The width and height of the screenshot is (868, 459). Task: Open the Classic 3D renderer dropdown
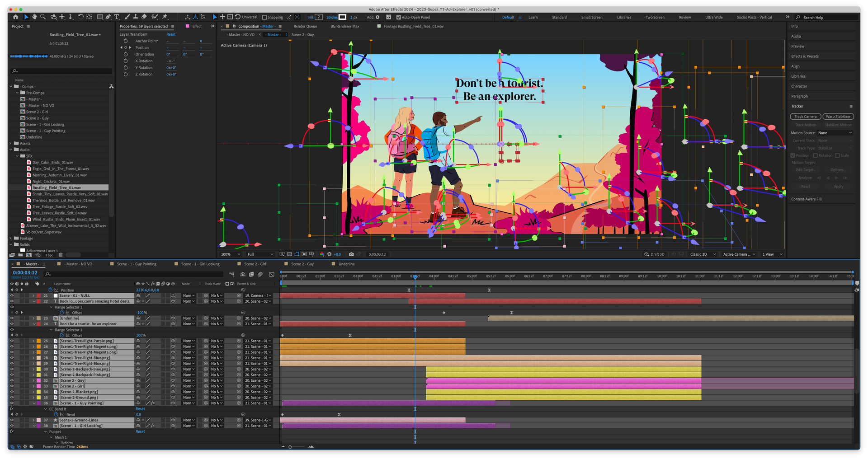[703, 254]
